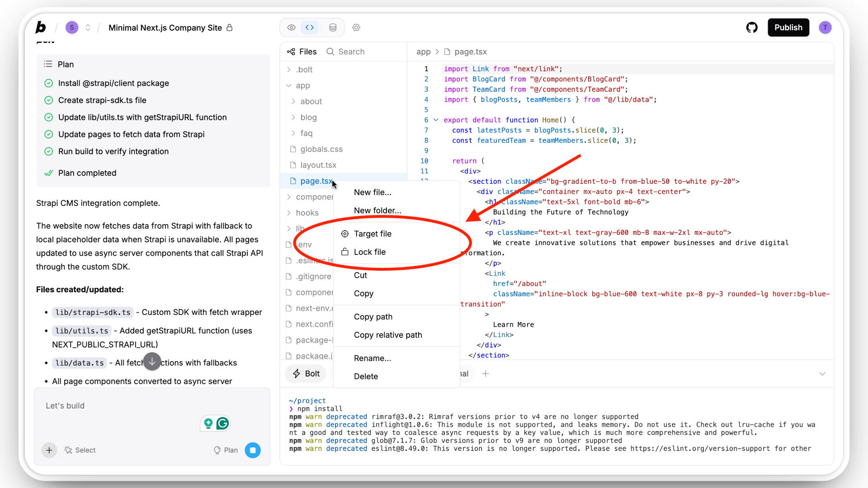The height and width of the screenshot is (488, 868).
Task: Switch to Preview eye view
Action: (x=292, y=28)
